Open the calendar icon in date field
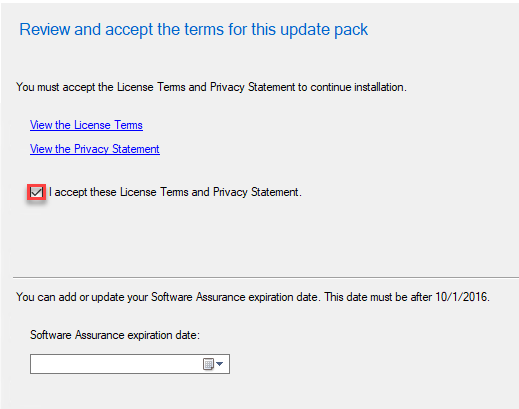Screen dimensions: 519x409 point(208,364)
